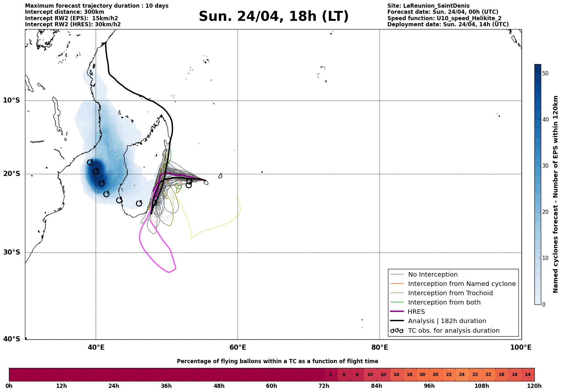562x392 pixels.
Task: Click the colorbar tick labeled 40
Action: click(545, 120)
